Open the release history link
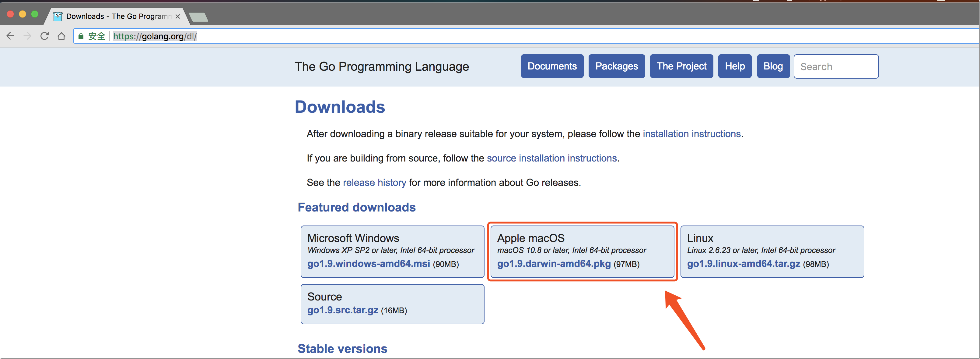 click(374, 183)
